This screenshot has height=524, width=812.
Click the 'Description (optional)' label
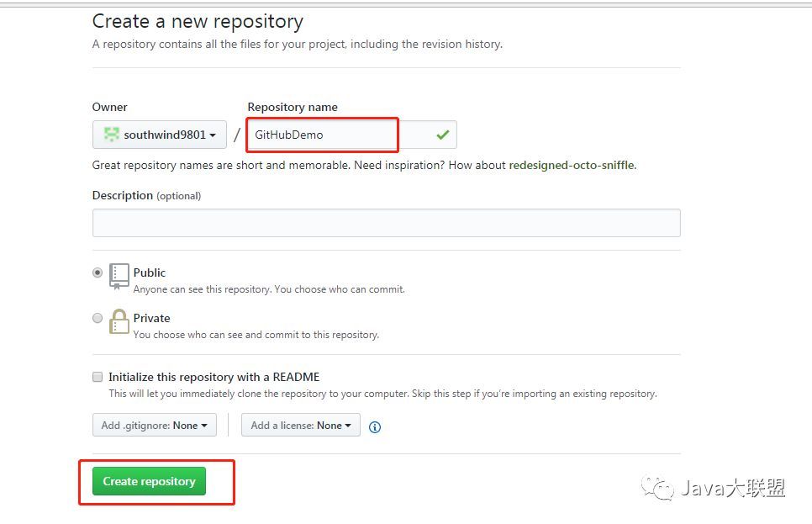(x=146, y=195)
